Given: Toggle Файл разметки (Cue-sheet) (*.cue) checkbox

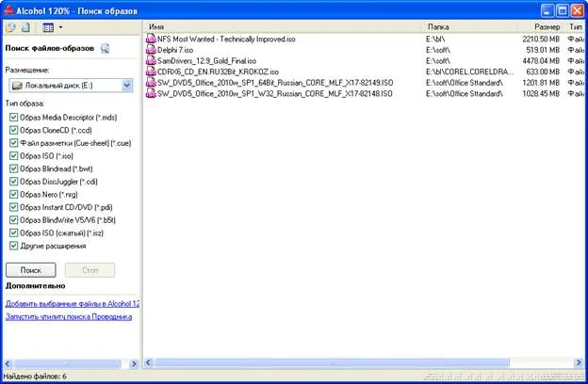Looking at the screenshot, I should click(13, 143).
